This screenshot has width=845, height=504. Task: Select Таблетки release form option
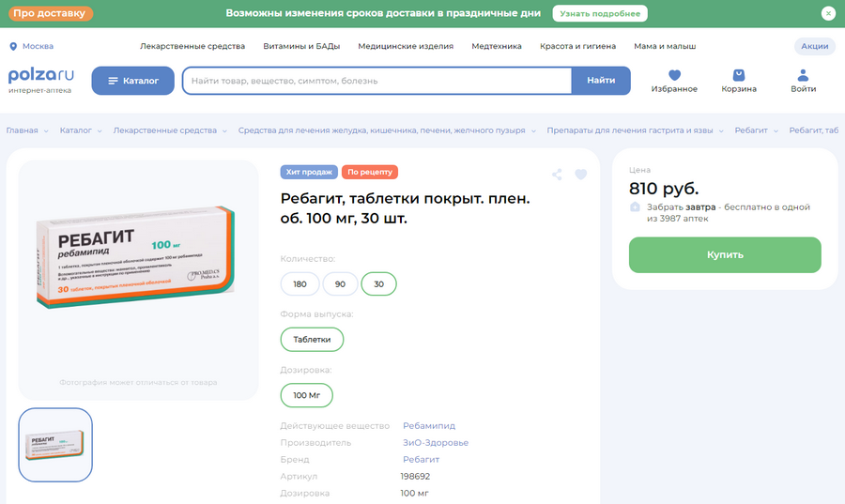pyautogui.click(x=312, y=339)
